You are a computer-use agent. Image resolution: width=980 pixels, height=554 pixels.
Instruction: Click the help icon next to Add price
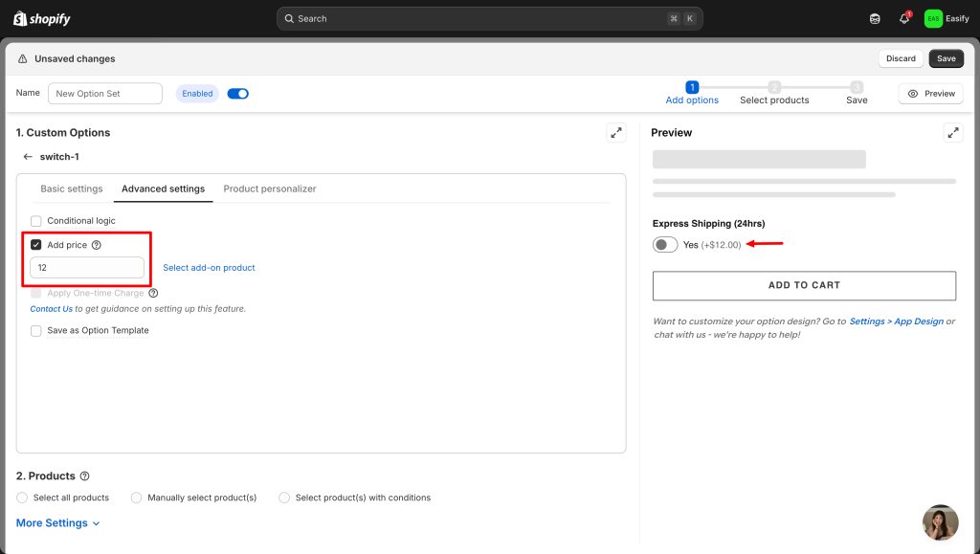[x=97, y=245]
